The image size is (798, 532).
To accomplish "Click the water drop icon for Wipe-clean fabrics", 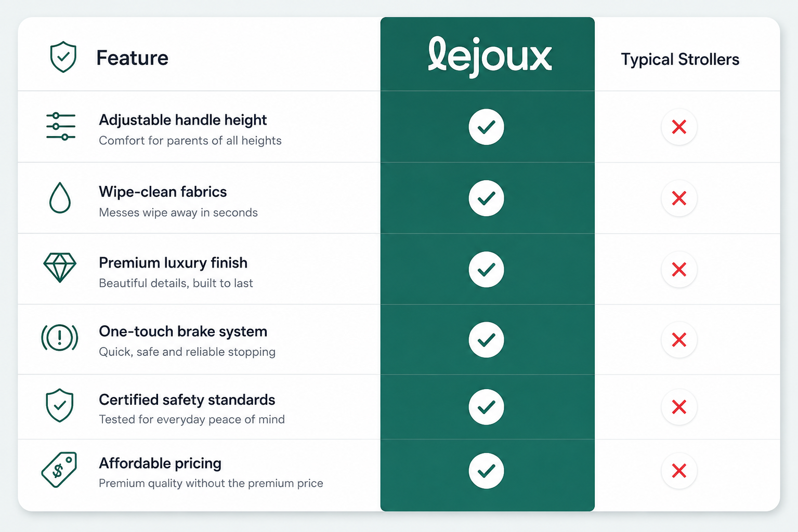I will 60,198.
